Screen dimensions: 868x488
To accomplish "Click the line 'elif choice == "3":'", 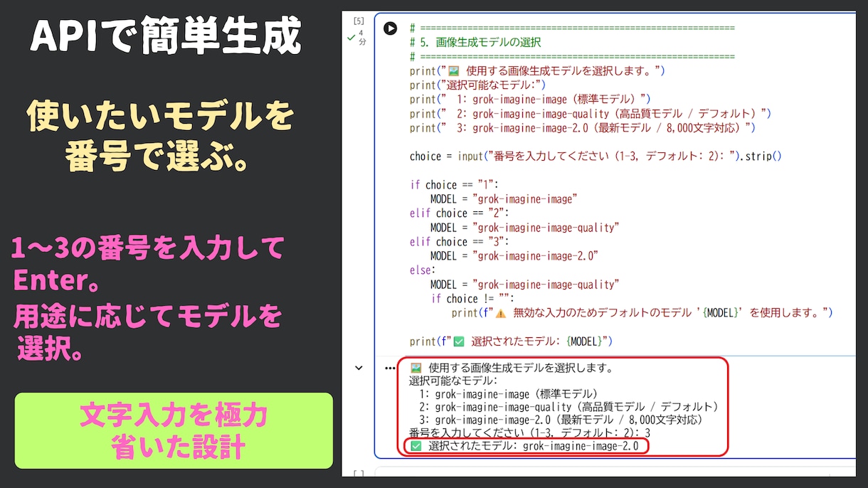I will 459,242.
